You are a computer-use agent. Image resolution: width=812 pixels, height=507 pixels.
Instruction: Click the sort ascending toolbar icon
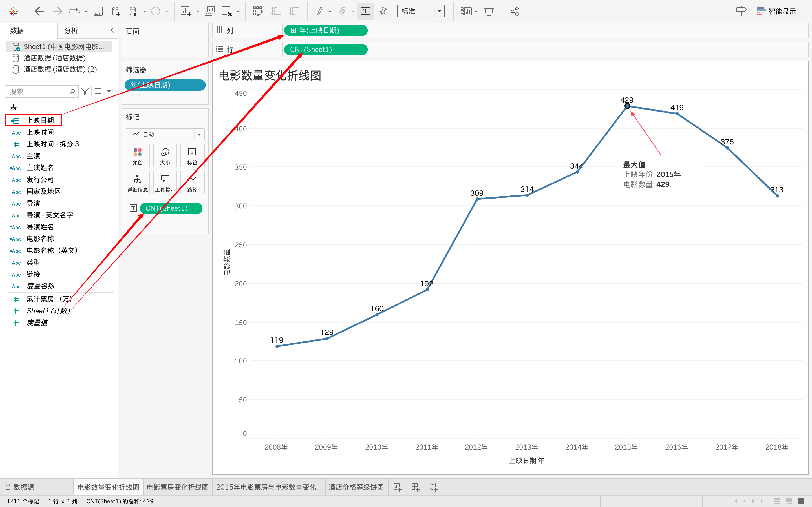click(276, 11)
